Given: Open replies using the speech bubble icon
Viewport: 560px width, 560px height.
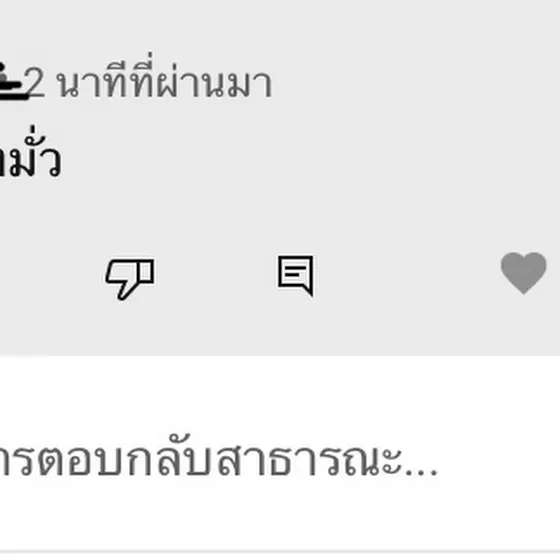Looking at the screenshot, I should (x=296, y=275).
